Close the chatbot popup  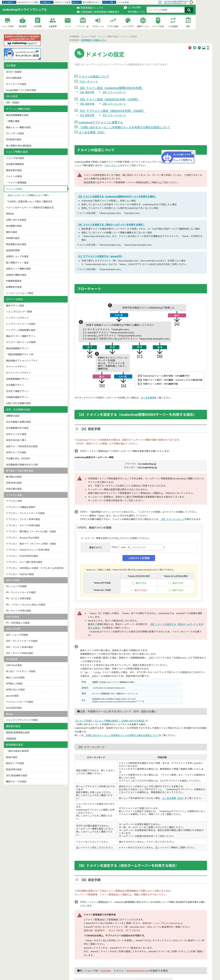193,152
